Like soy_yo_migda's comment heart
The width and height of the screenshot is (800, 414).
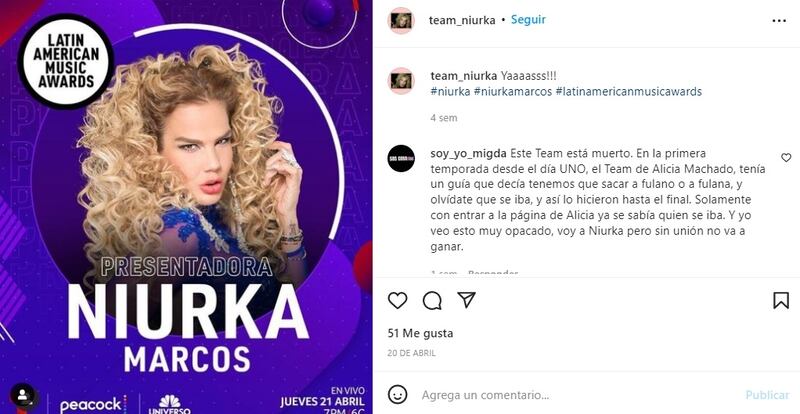tap(786, 158)
